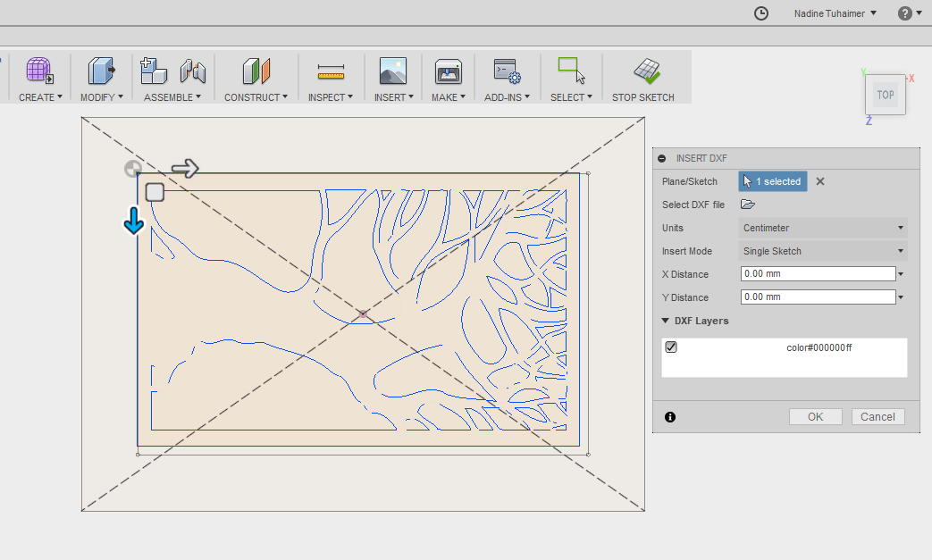932x560 pixels.
Task: Click the info icon in Insert DXF dialog
Action: 670,417
